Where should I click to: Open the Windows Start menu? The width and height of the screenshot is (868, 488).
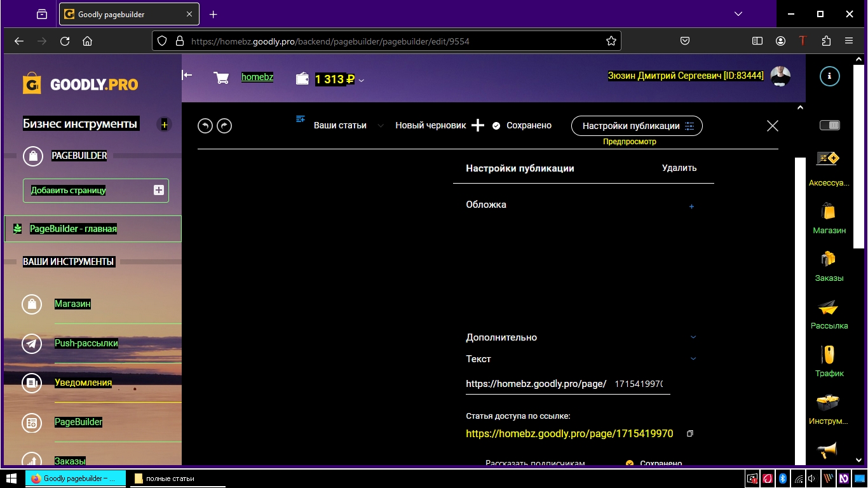click(x=11, y=478)
